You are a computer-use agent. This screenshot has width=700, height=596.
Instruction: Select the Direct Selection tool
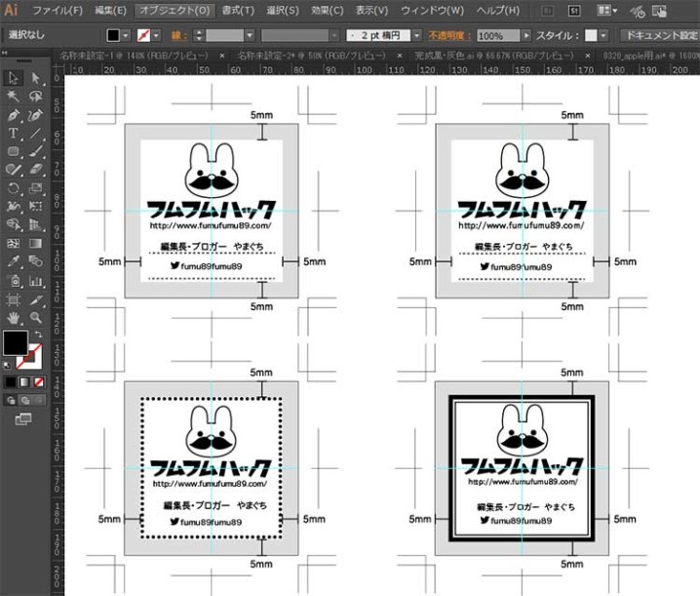point(36,78)
